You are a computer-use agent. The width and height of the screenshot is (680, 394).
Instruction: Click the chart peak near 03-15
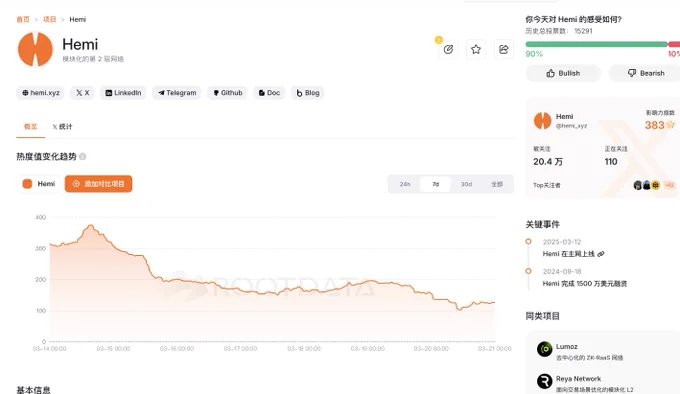[x=91, y=225]
